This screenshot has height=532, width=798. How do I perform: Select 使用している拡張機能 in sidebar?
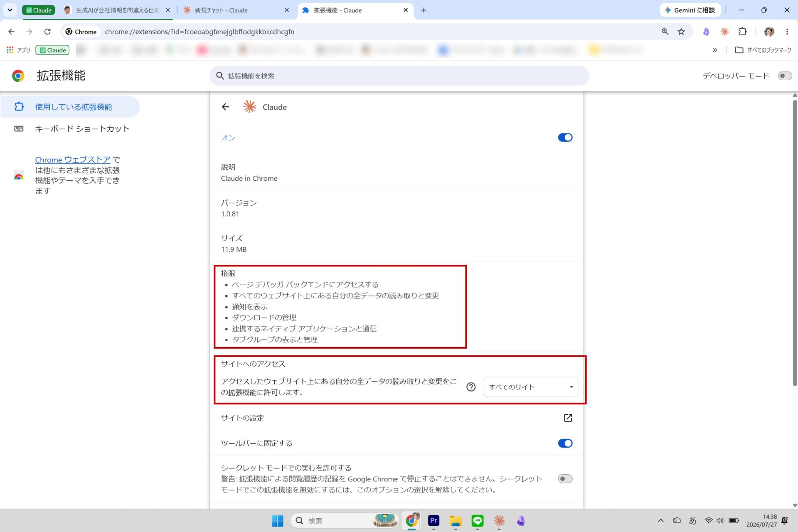(x=70, y=107)
